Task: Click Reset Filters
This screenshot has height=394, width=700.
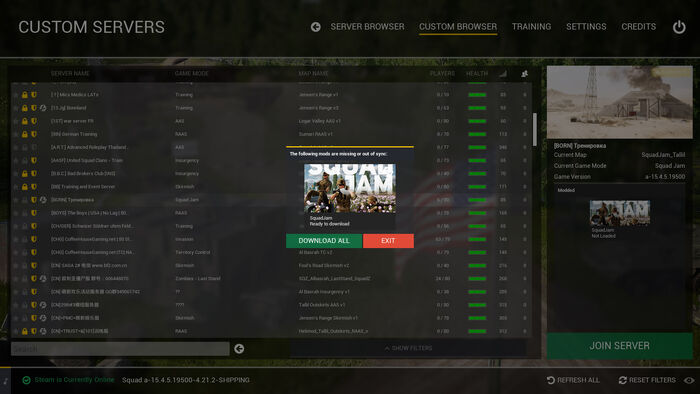Action: pos(647,380)
